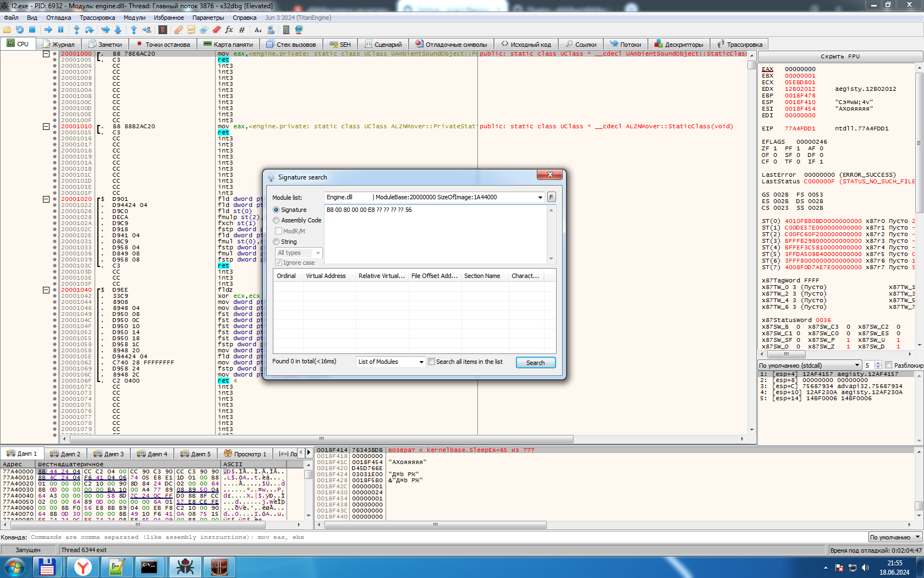Collapse function block at 20001020
The image size is (924, 578).
(x=46, y=199)
